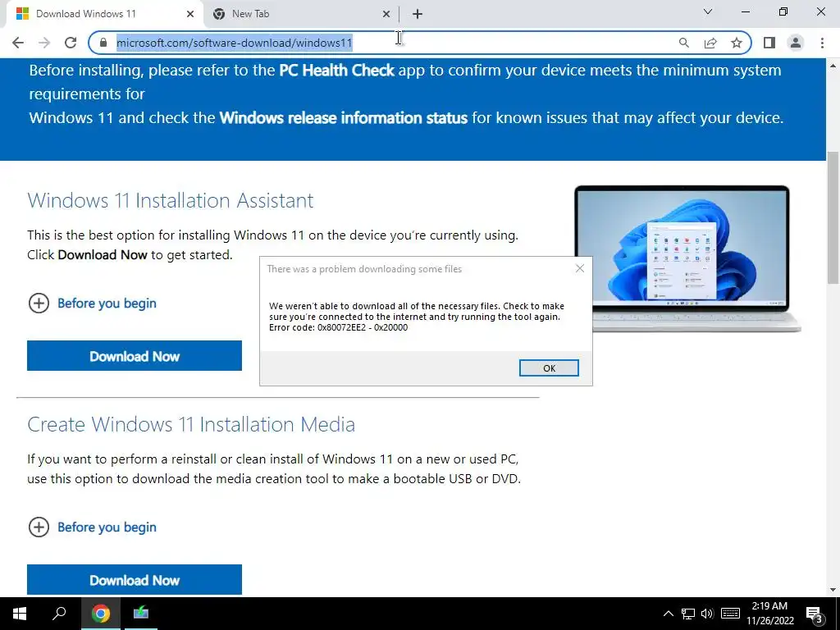Screen dimensions: 840x630
Task: Open taskbar search
Action: [x=59, y=614]
